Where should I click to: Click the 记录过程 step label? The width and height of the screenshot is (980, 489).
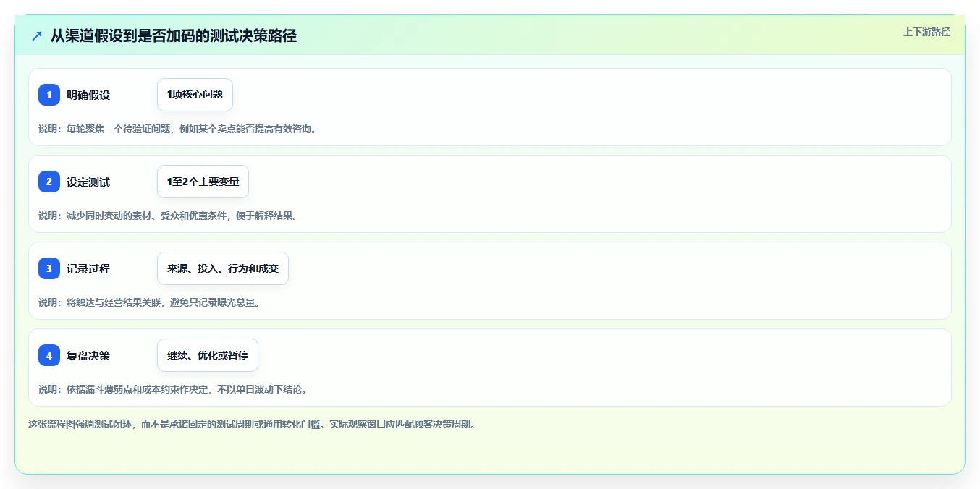[88, 268]
